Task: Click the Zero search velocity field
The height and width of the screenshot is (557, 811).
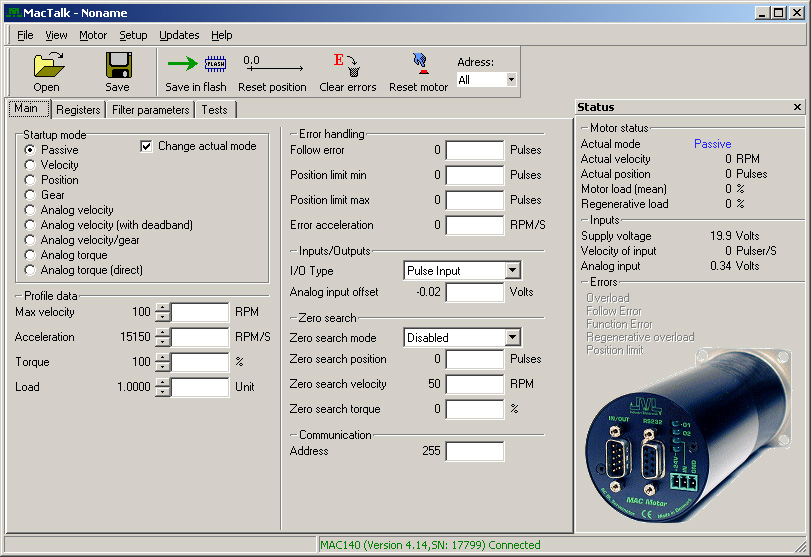Action: click(x=475, y=384)
